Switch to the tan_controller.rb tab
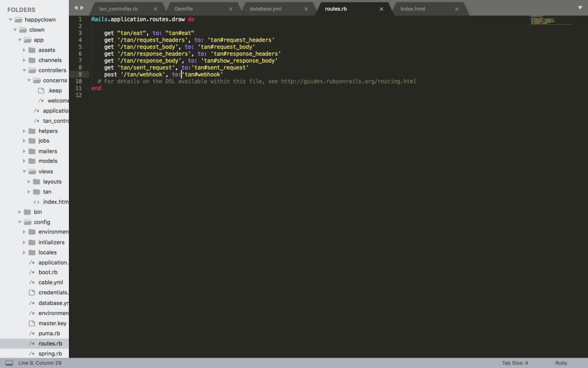 [118, 9]
